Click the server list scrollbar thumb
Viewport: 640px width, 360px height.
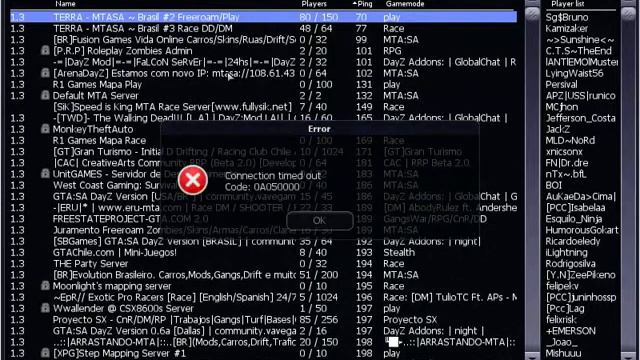532,14
